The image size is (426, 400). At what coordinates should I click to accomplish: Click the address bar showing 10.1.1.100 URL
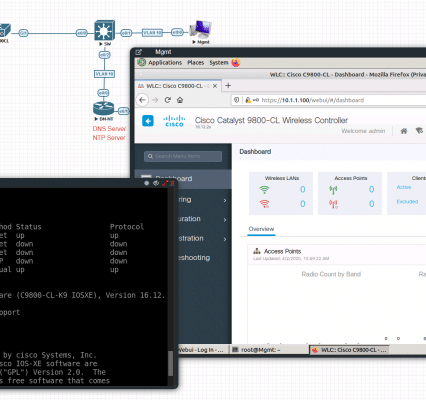coord(328,100)
